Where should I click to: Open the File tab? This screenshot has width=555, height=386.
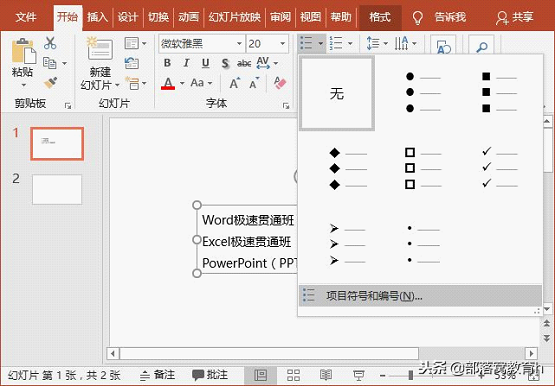[x=26, y=17]
